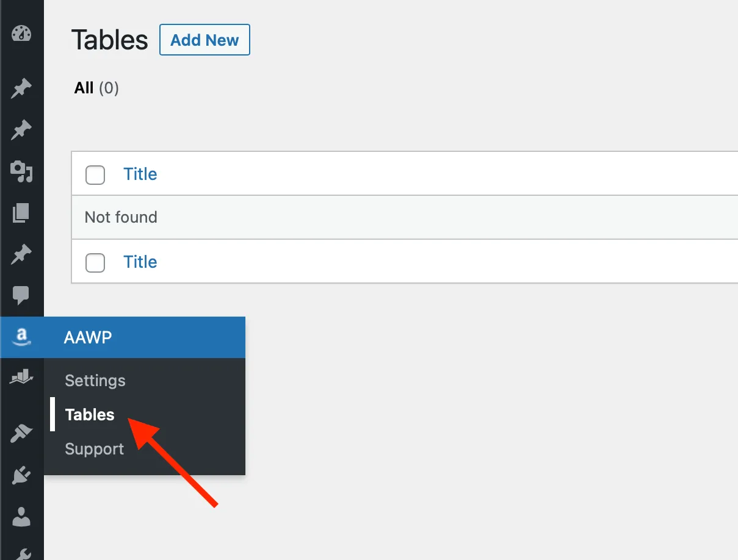Sort by the Title column header link

(x=140, y=174)
